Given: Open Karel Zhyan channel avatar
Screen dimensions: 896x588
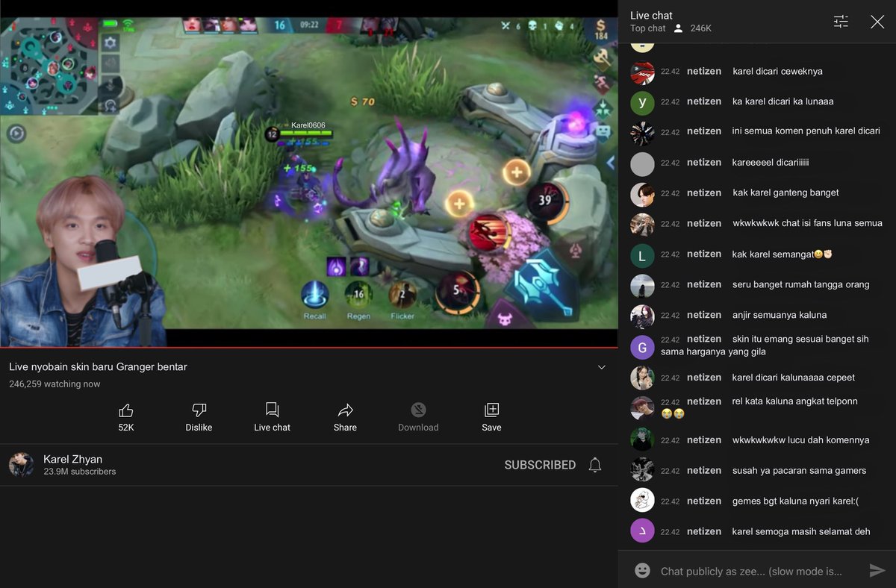Looking at the screenshot, I should click(x=21, y=464).
